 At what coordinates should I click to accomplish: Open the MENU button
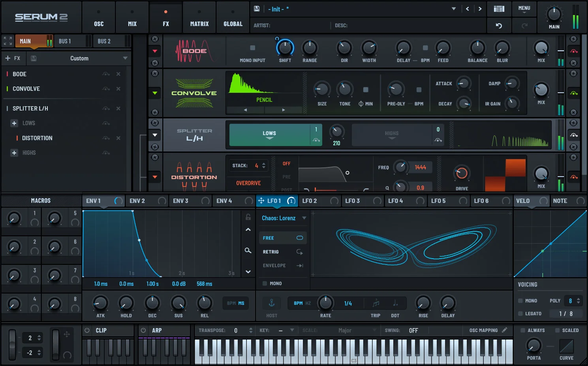(x=524, y=9)
